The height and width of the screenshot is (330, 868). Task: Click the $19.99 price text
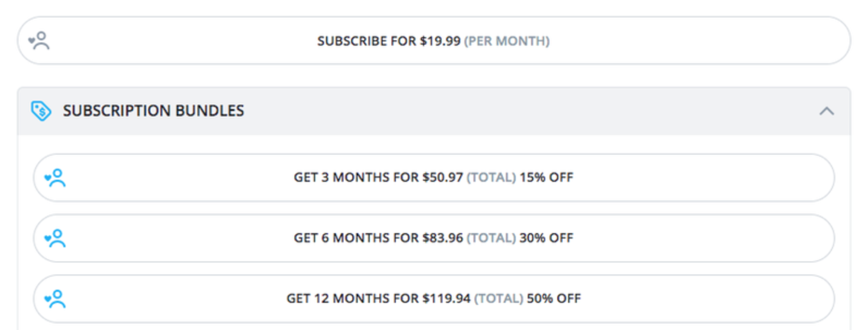(440, 41)
